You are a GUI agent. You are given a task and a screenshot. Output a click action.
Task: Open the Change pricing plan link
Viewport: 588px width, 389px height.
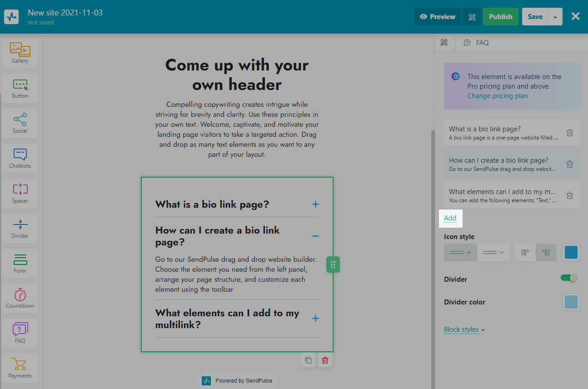[x=498, y=96]
